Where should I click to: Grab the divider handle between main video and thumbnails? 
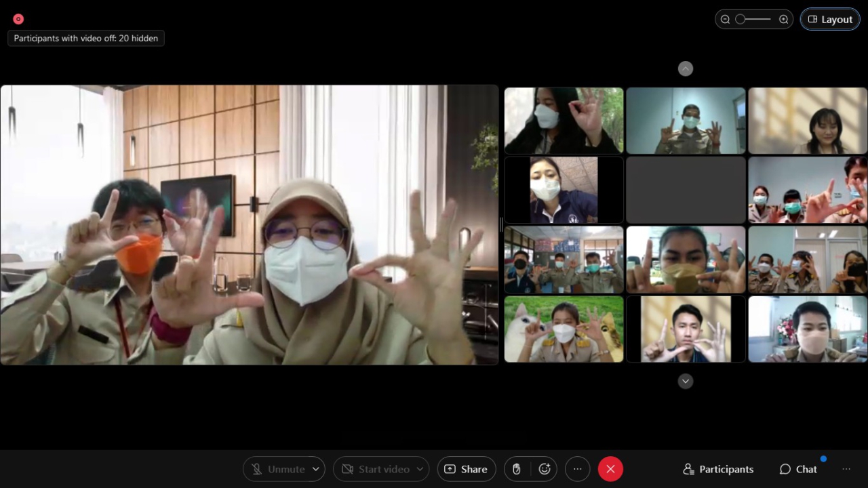coord(501,224)
